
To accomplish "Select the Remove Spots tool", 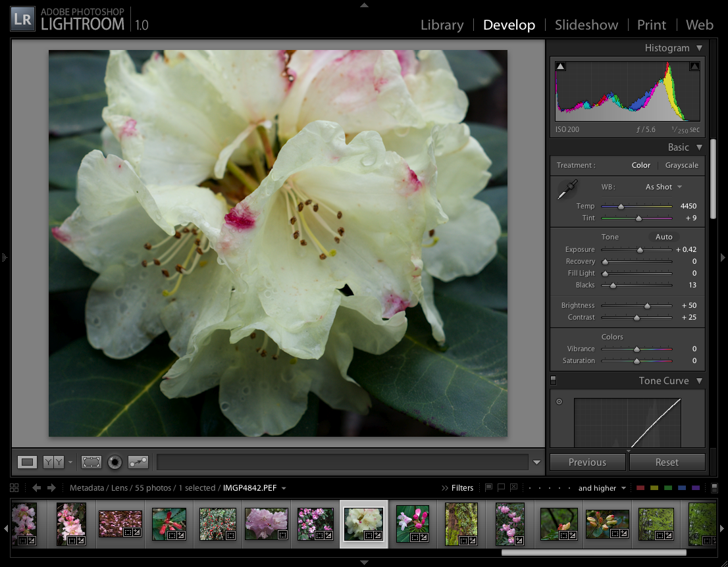I will tap(138, 462).
